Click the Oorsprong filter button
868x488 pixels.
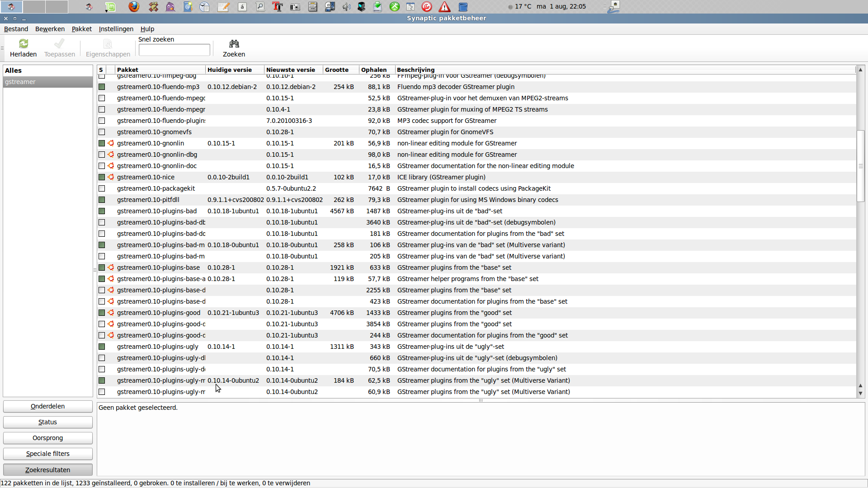click(x=48, y=438)
